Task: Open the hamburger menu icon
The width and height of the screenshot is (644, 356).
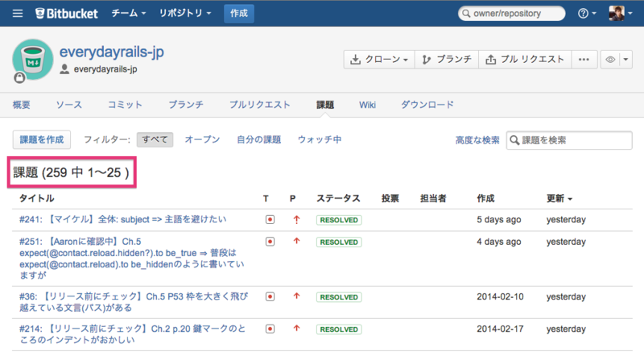Action: point(17,13)
